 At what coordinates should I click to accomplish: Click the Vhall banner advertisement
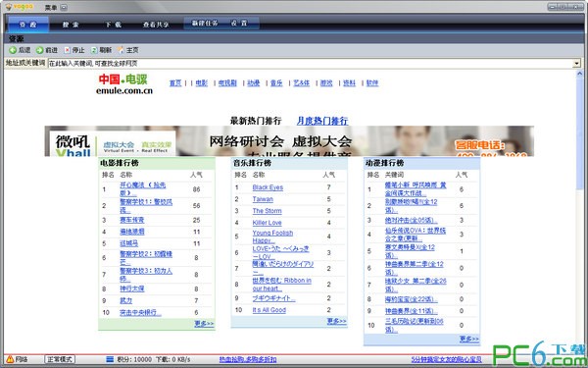tap(289, 140)
